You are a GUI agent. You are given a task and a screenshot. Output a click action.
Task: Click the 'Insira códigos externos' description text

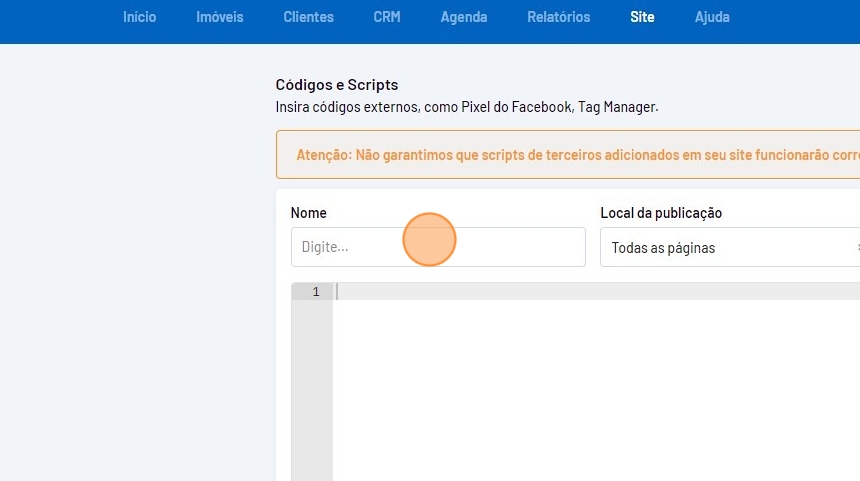466,106
